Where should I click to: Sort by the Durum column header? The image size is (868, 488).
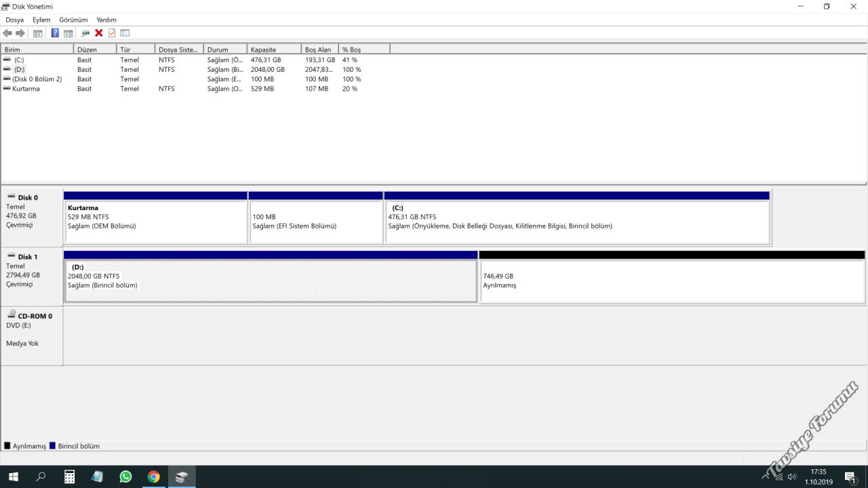(225, 49)
